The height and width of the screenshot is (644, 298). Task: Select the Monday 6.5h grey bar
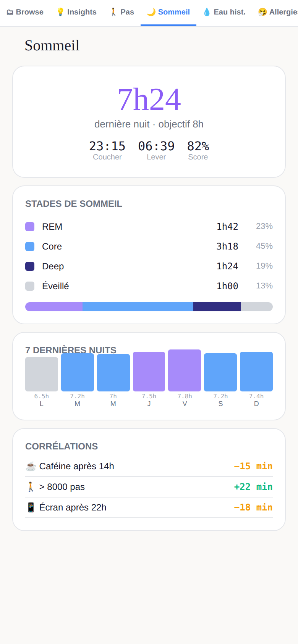click(42, 374)
